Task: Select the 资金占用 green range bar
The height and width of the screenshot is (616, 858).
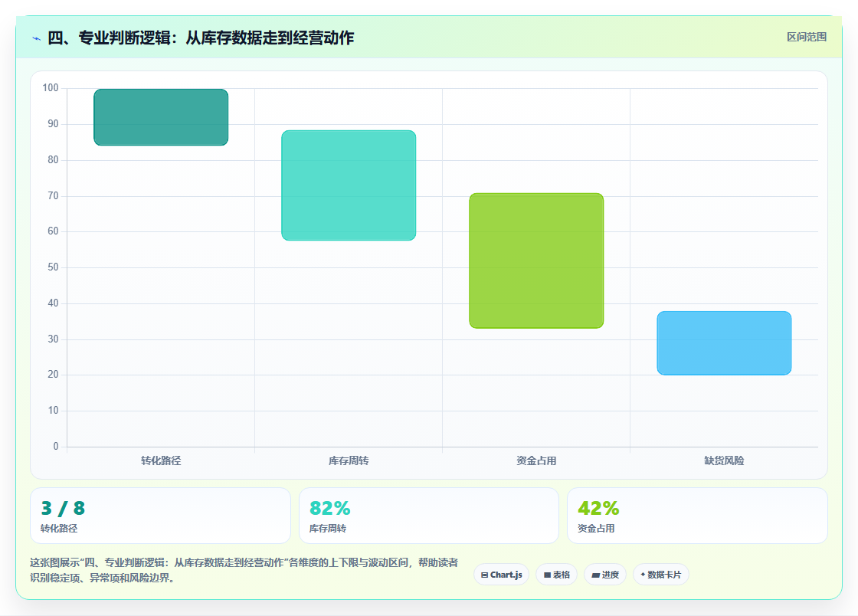Action: click(536, 261)
